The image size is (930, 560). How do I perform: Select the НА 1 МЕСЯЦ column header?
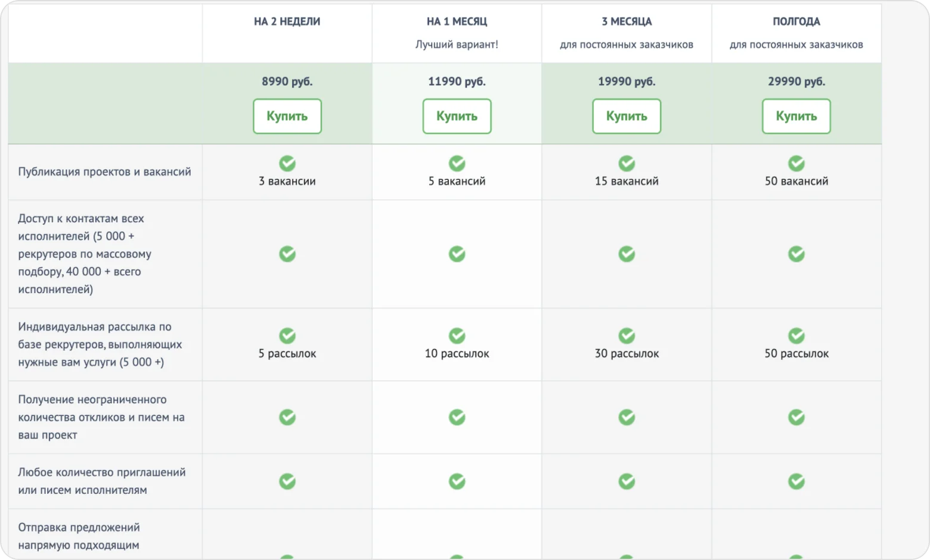pyautogui.click(x=457, y=21)
